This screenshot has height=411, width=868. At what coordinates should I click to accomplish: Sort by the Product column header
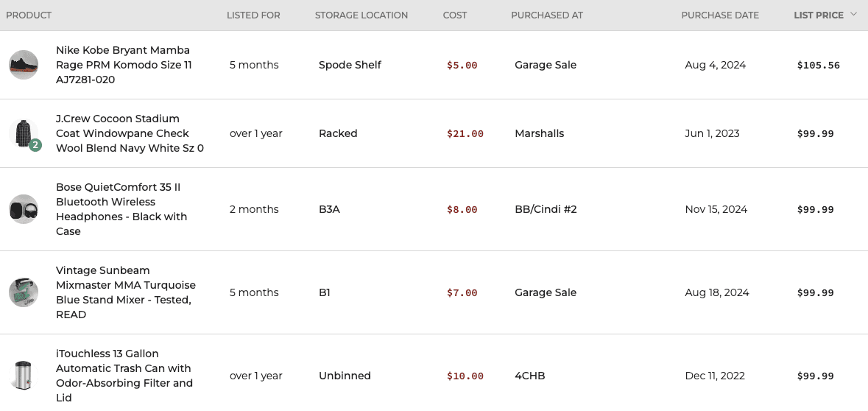click(29, 15)
